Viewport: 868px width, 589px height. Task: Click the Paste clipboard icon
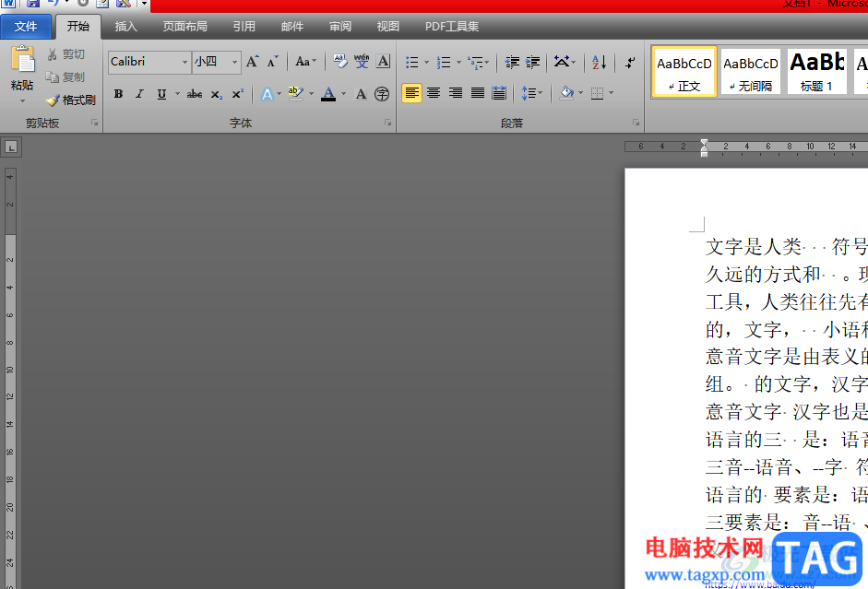coord(23,59)
